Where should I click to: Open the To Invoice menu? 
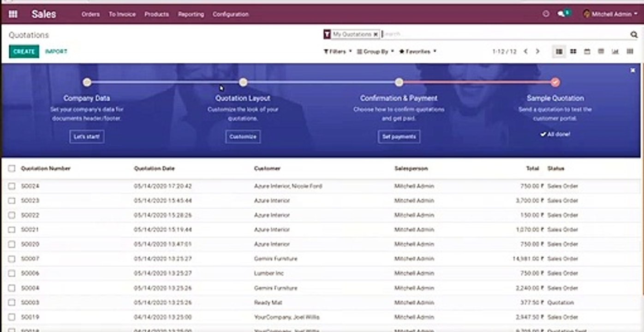122,14
